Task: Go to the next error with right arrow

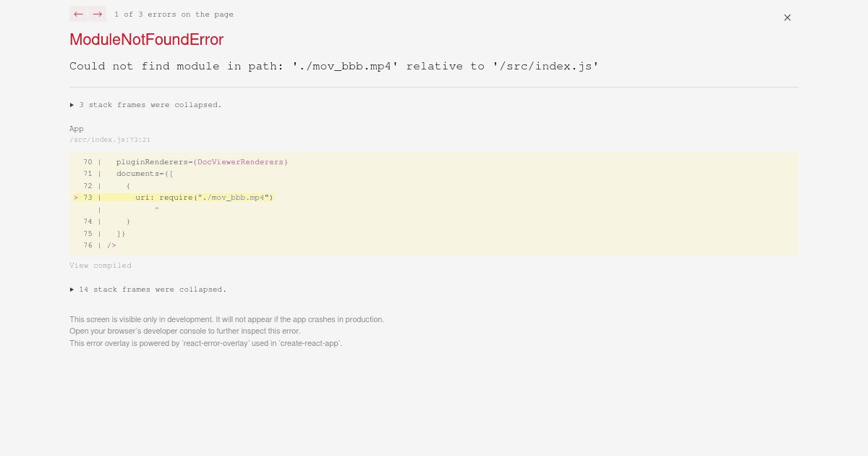Action: tap(97, 14)
